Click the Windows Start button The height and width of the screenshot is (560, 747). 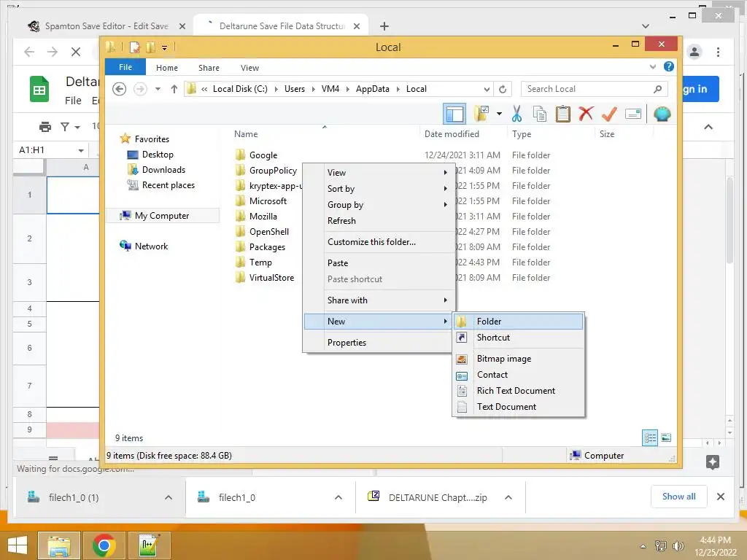click(18, 545)
